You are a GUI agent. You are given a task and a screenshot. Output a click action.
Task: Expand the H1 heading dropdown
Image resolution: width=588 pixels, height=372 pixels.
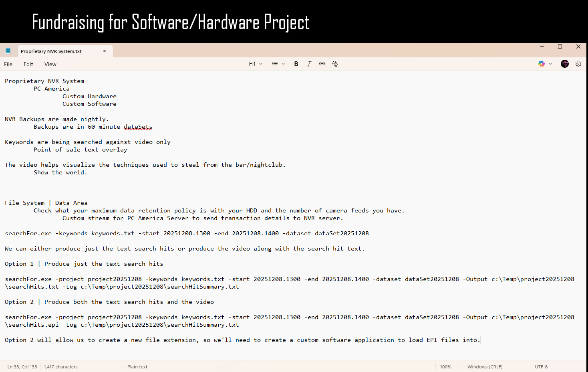(256, 64)
